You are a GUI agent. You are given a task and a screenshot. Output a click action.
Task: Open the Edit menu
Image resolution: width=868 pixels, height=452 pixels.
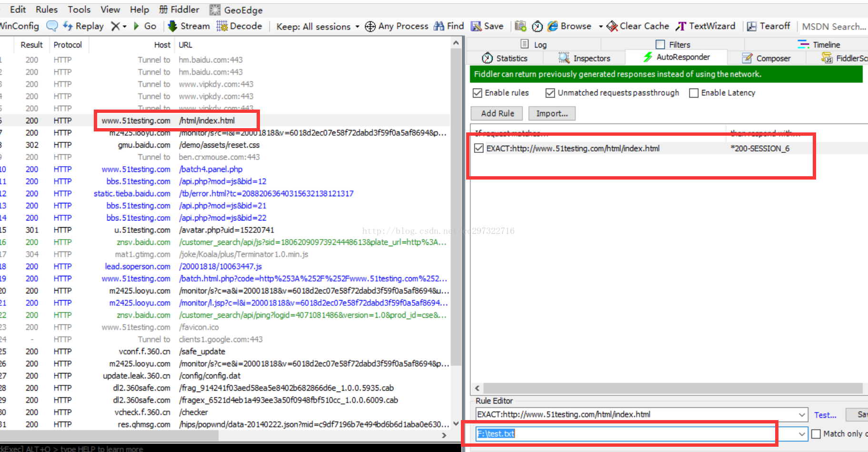click(x=18, y=10)
